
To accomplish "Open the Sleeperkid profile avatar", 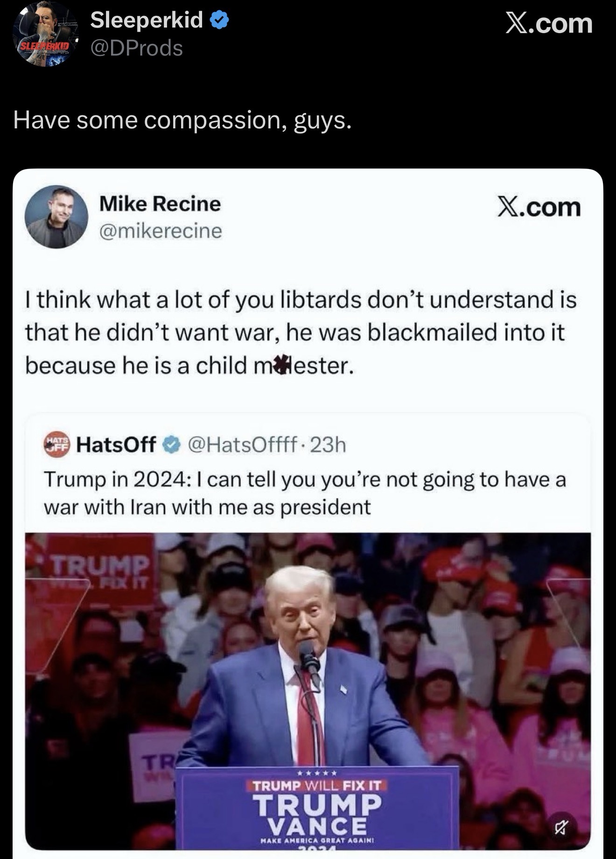I will coord(45,35).
